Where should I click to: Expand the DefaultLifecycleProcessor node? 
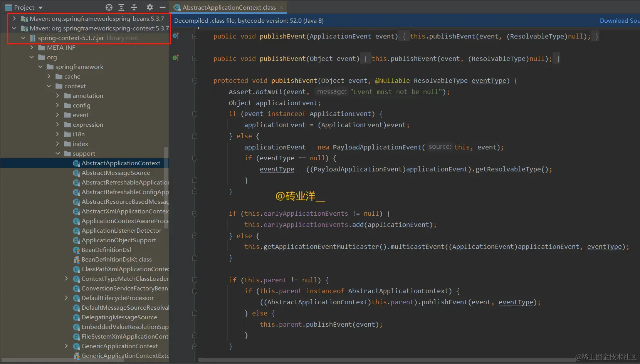tap(66, 298)
